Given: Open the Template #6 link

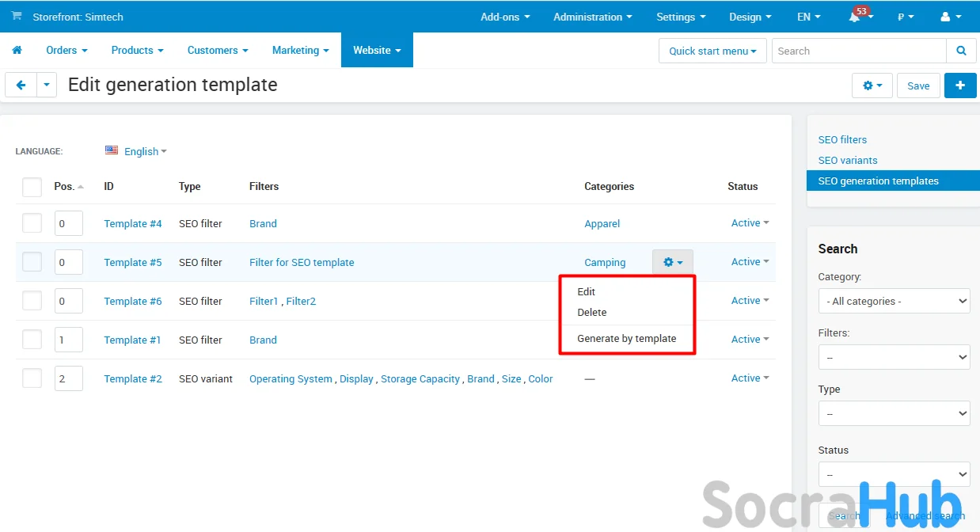Looking at the screenshot, I should pos(132,301).
